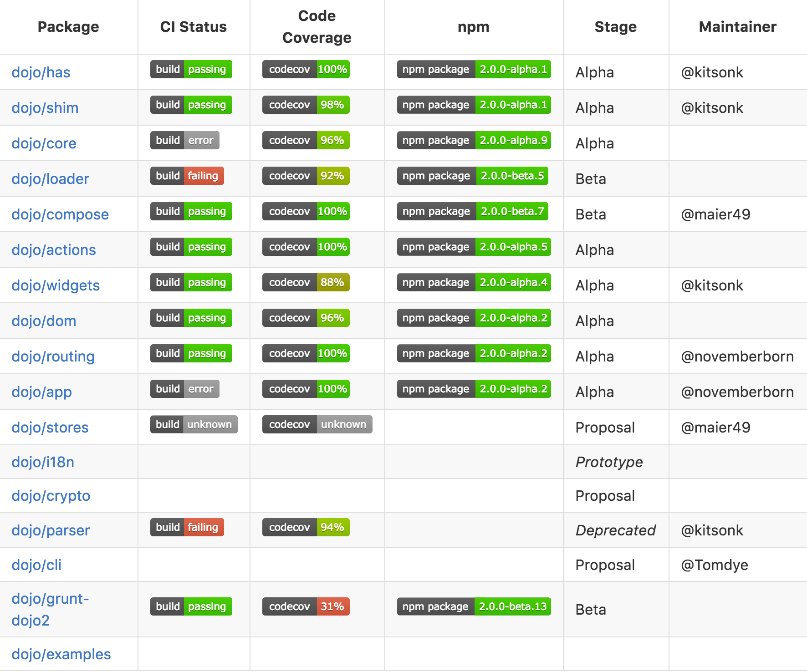807x672 pixels.
Task: Open the 94% codecov badge for dojo/parser
Action: (x=306, y=527)
